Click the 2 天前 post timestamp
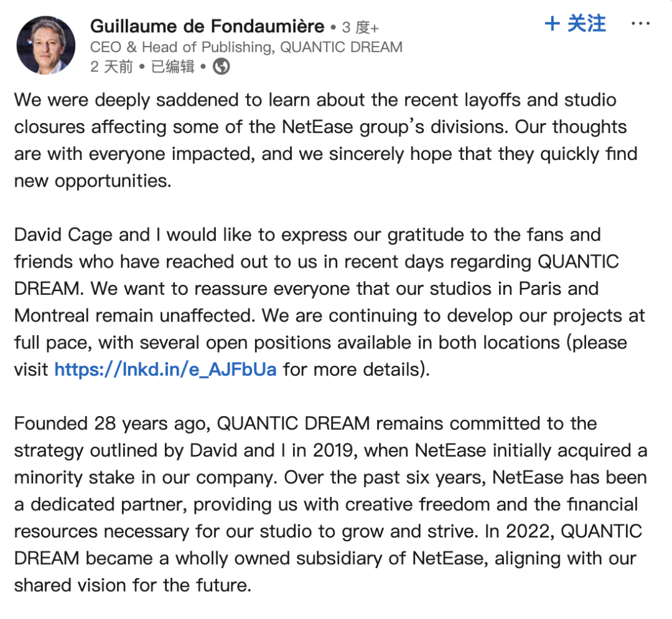The image size is (672, 619). click(x=111, y=67)
